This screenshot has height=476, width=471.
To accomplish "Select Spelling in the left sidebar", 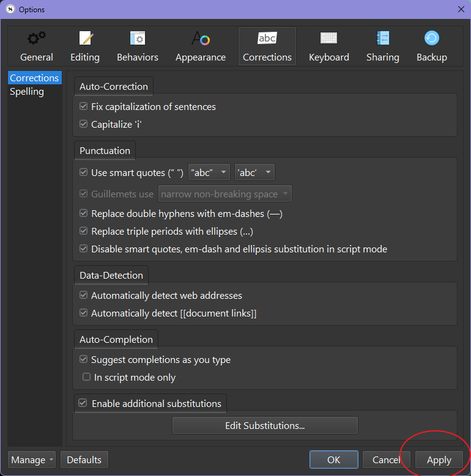I will 27,92.
